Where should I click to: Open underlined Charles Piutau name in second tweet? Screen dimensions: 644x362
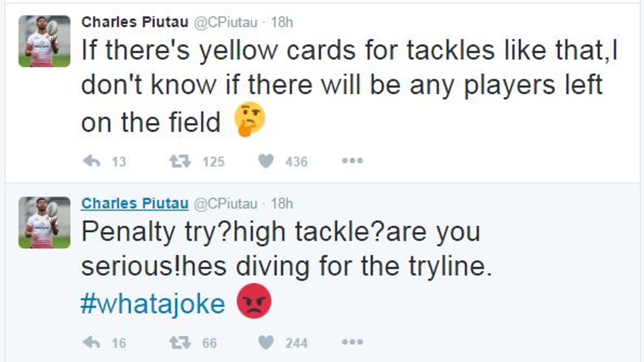[x=135, y=203]
